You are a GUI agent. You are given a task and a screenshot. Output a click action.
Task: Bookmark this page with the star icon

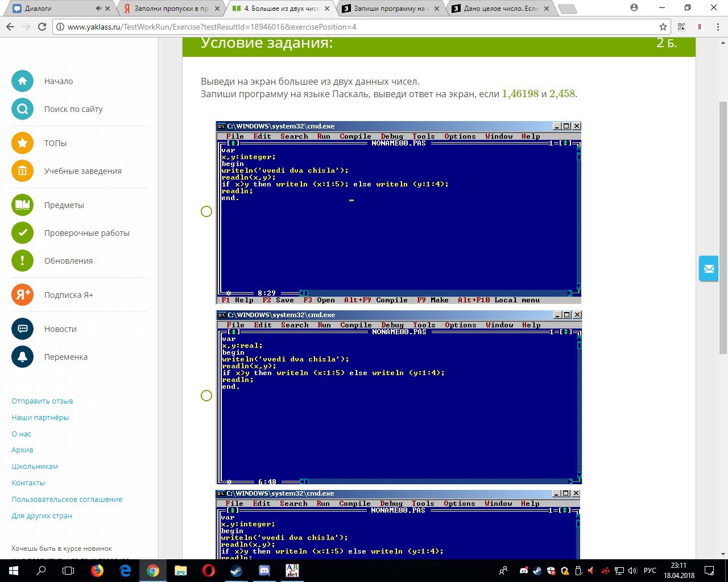(x=663, y=27)
